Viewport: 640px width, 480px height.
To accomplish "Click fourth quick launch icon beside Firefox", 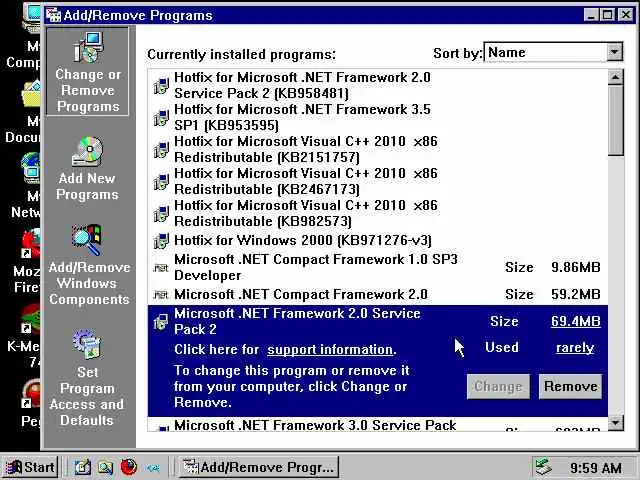I will (x=153, y=467).
